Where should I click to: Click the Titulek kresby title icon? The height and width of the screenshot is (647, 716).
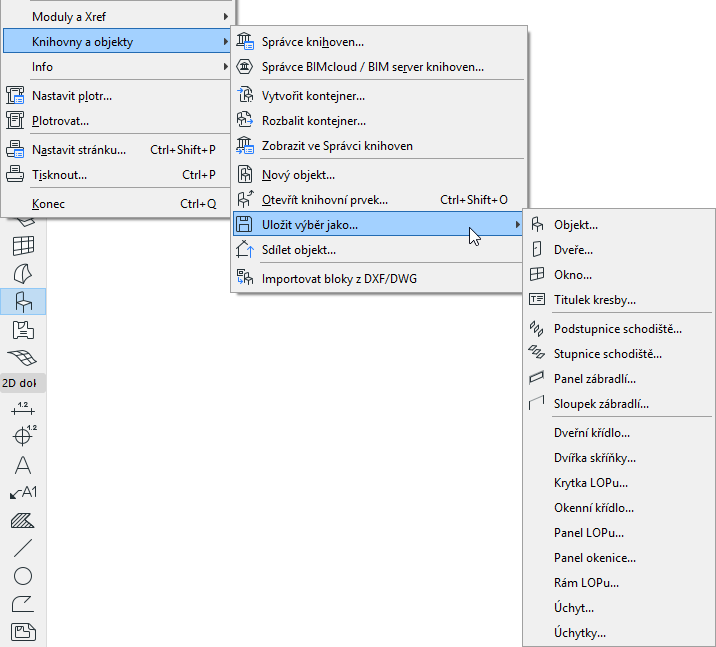(x=537, y=300)
